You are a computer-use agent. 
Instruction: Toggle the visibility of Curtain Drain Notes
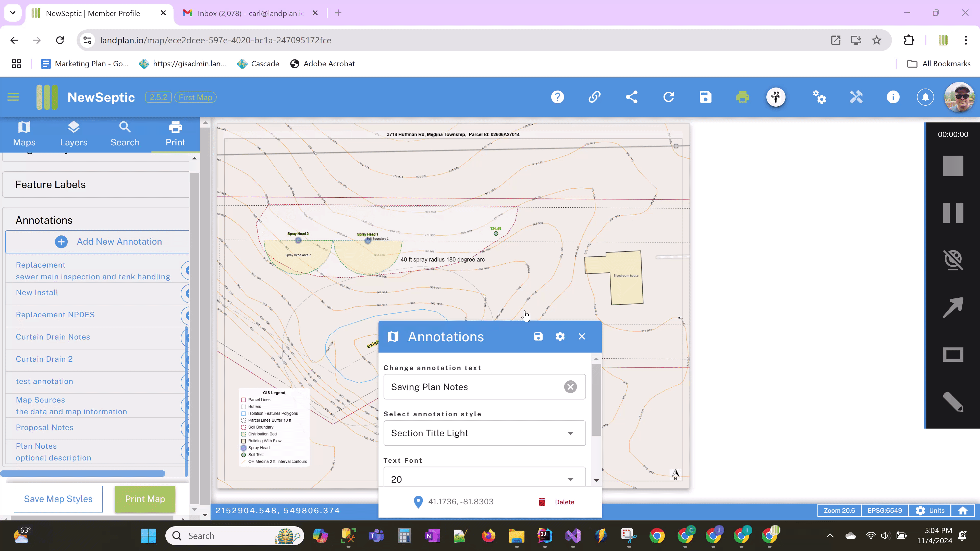[188, 337]
